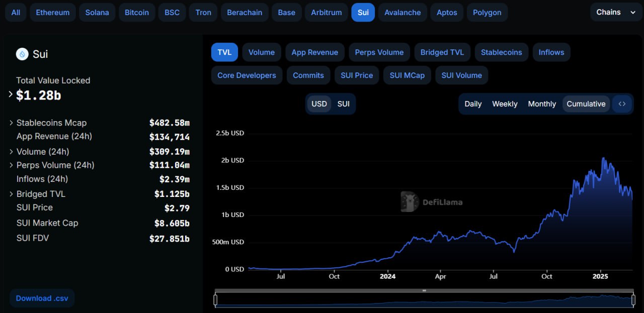Click the SUI Market Cap label
This screenshot has height=313, width=644.
47,223
